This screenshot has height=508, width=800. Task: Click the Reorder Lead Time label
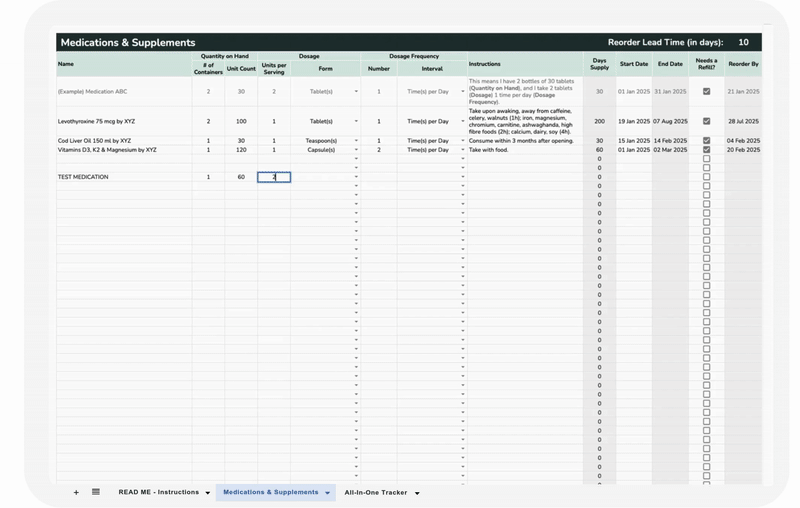click(x=665, y=42)
